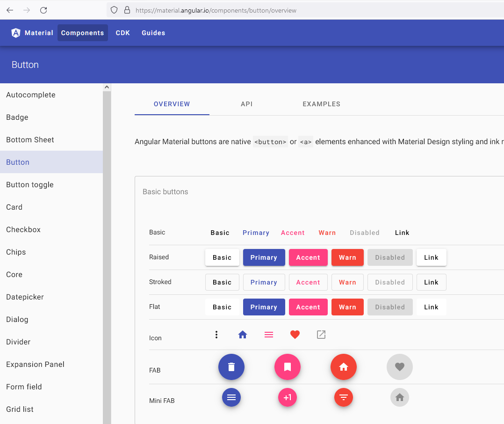Open Expansion Panel in the sidebar

coord(51,364)
